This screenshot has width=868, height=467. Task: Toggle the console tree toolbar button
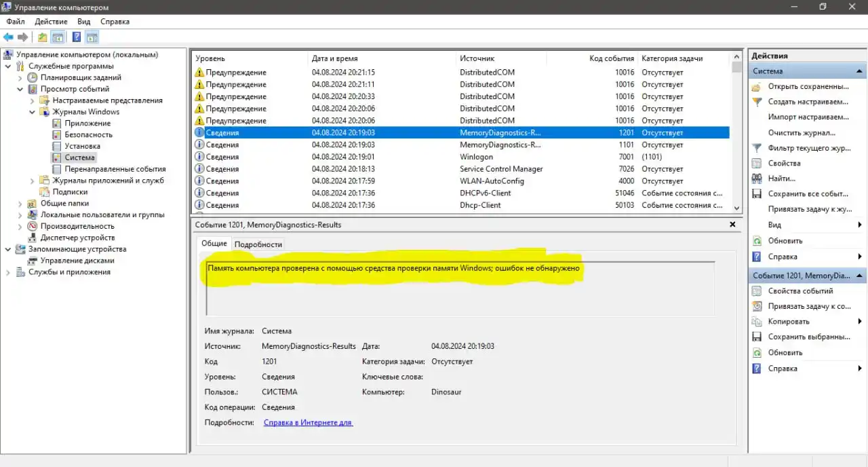[58, 37]
